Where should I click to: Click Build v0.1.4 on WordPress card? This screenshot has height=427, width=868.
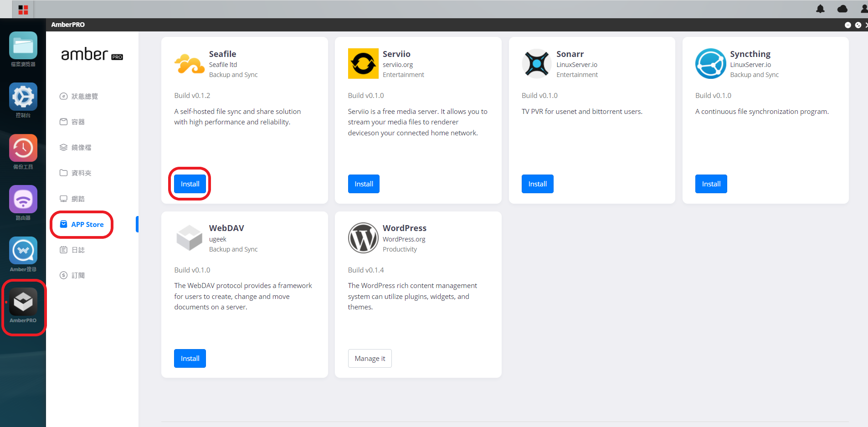click(366, 270)
